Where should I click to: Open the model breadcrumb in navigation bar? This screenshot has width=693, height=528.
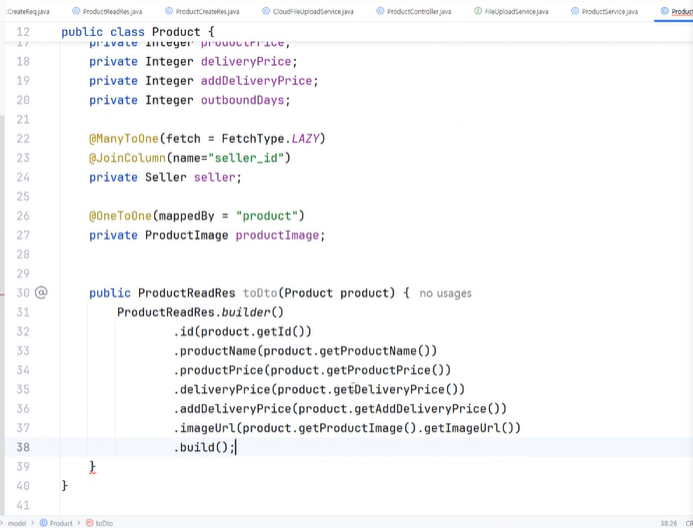17,523
